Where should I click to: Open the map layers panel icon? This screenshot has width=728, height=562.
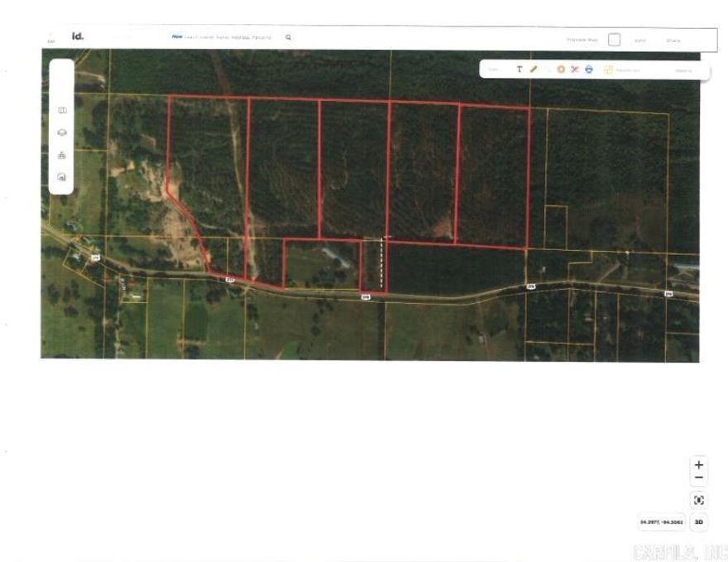click(x=61, y=111)
